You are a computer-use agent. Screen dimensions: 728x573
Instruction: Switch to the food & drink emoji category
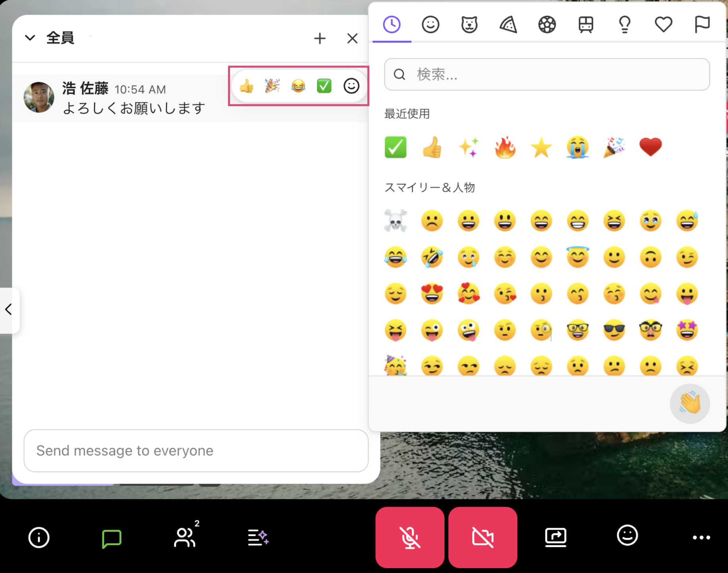point(508,24)
